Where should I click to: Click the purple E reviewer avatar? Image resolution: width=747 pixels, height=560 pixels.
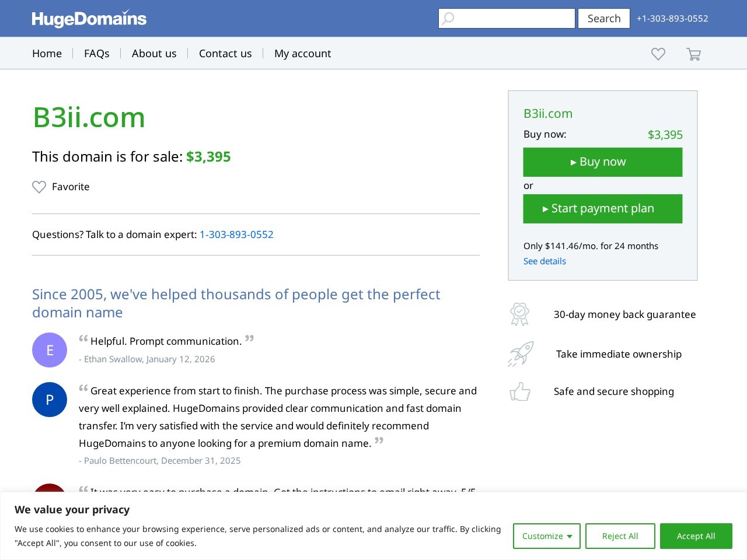pos(50,350)
